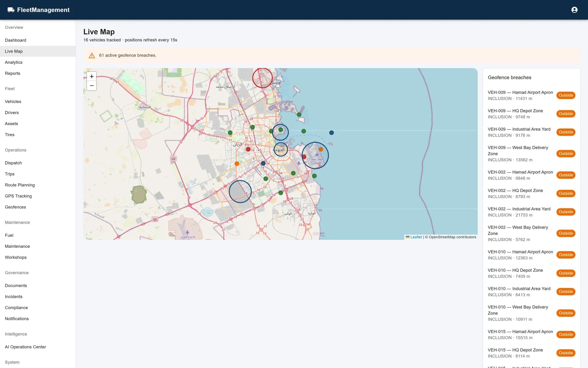Screen dimensions: 588x368
Task: Click the map zoom out minus button
Action: pyautogui.click(x=92, y=86)
